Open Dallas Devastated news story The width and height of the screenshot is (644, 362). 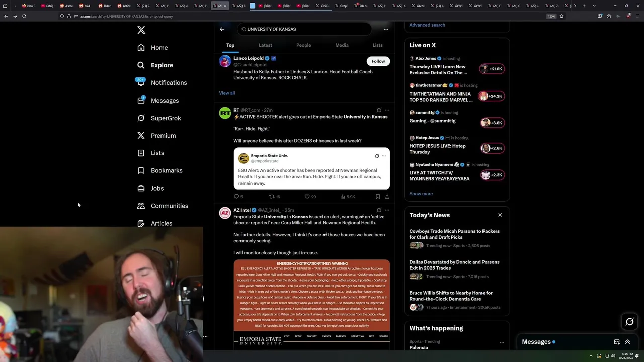[457, 269]
